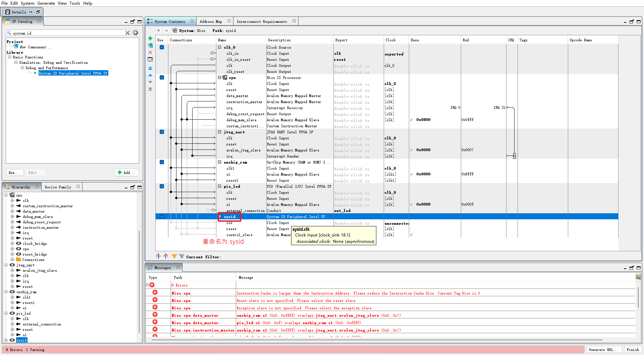The height and width of the screenshot is (355, 644).
Task: Click the move up arrow icon
Action: point(150,75)
